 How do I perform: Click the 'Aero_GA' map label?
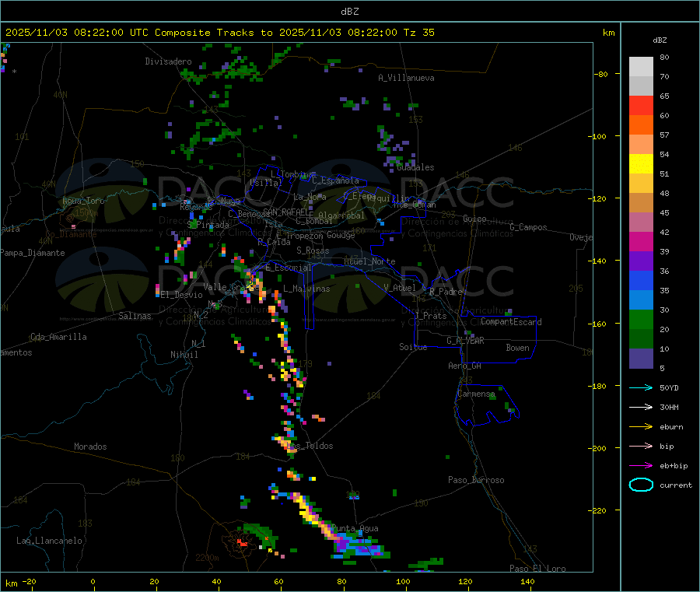(465, 366)
